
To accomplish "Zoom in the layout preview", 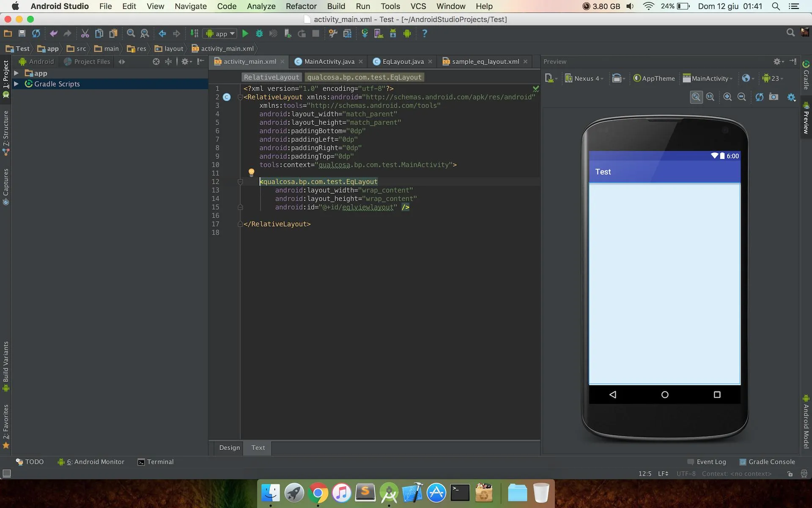I will pos(727,97).
